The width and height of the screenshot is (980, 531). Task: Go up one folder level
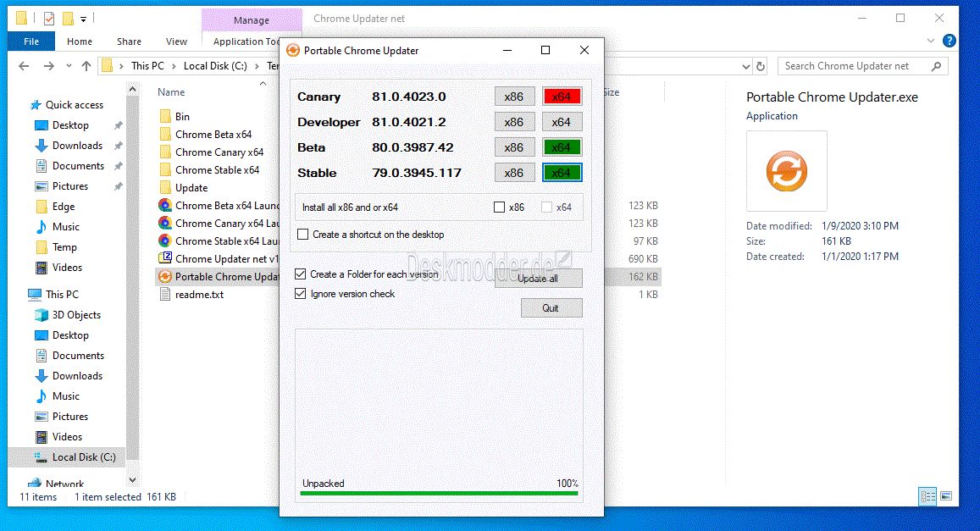click(86, 65)
